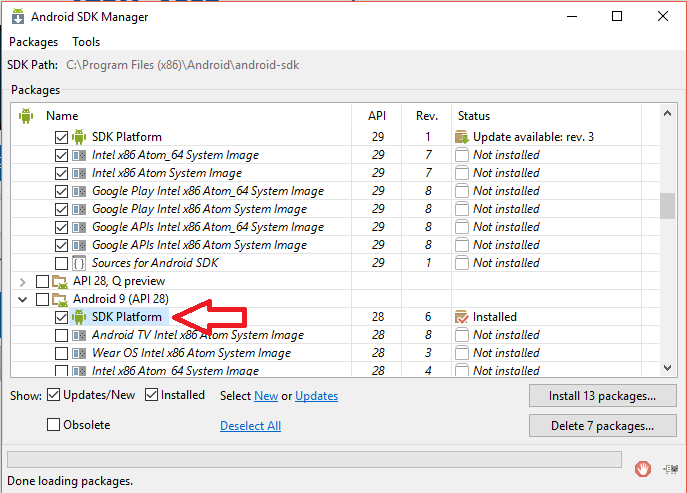Click system image icon for Intel x86 Atom System Image API 29
Image resolution: width=687 pixels, height=493 pixels.
pos(79,173)
